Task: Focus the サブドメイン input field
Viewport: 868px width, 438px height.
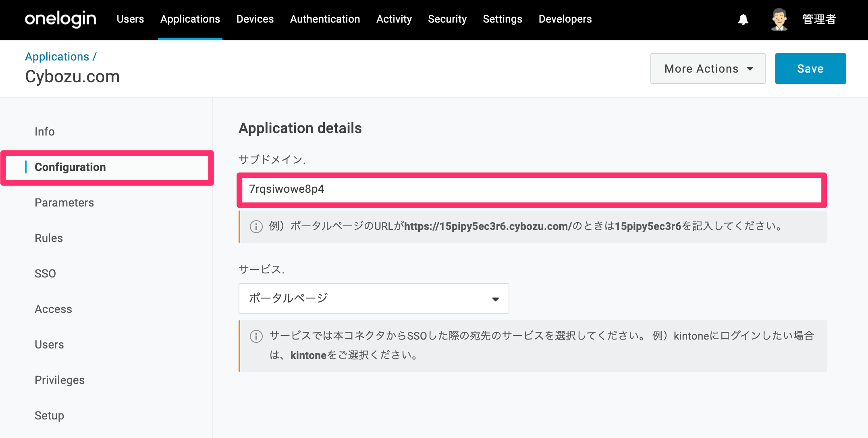Action: click(x=532, y=189)
